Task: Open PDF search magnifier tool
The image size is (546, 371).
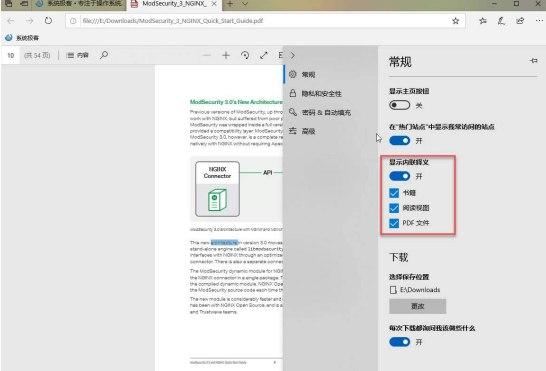Action: (x=104, y=55)
